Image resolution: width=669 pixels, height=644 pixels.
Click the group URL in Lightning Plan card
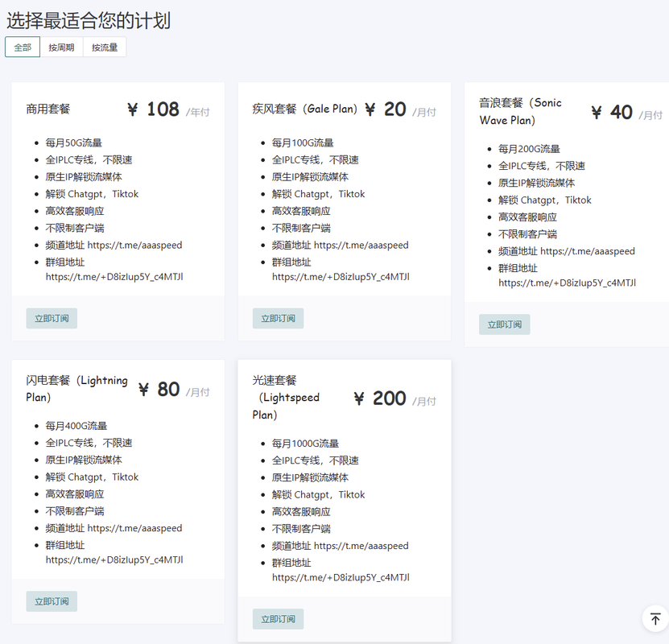click(114, 560)
